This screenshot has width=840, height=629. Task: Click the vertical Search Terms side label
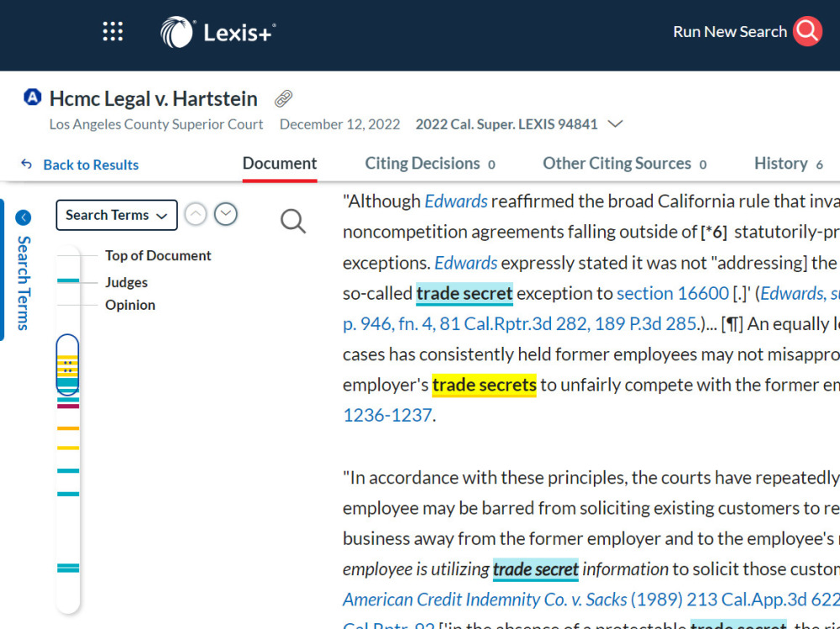[x=24, y=283]
